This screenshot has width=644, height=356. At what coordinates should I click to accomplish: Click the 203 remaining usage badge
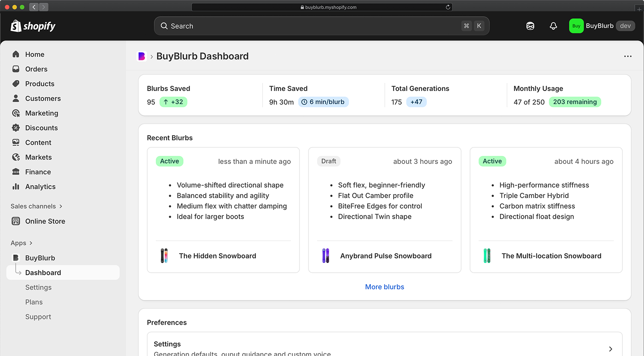pyautogui.click(x=575, y=102)
